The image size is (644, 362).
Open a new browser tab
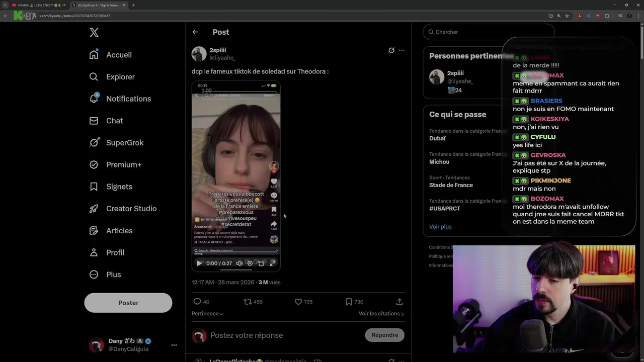click(x=133, y=5)
